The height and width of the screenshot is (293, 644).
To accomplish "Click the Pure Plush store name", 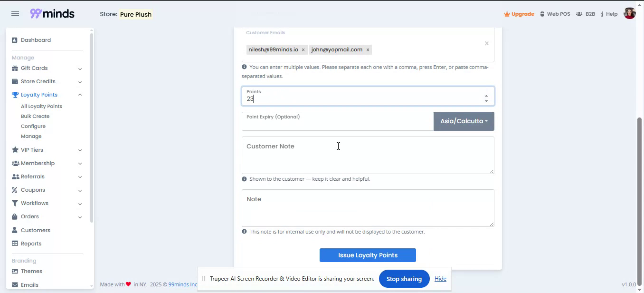I will pyautogui.click(x=136, y=14).
